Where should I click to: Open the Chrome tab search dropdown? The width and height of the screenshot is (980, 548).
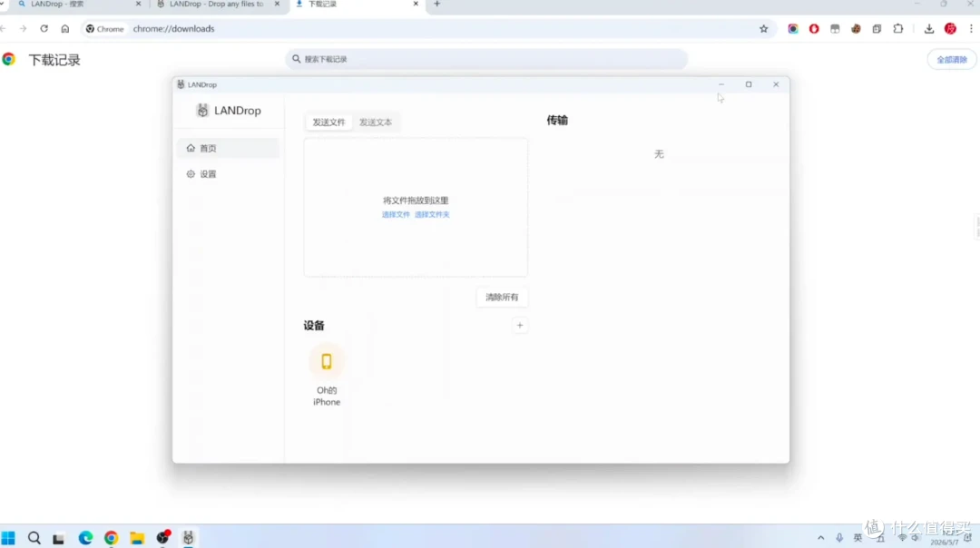(3, 5)
